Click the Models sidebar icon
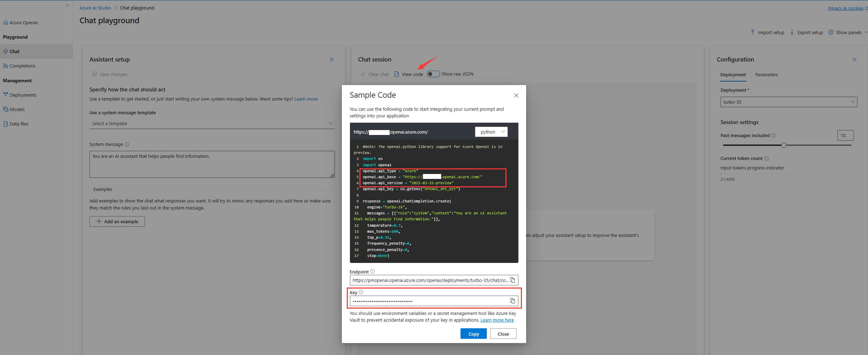Viewport: 868px width, 355px height. click(x=6, y=109)
